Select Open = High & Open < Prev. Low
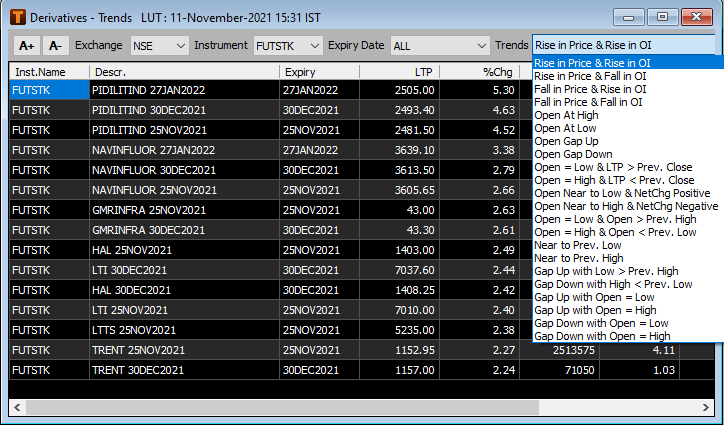724x425 pixels. point(628,232)
